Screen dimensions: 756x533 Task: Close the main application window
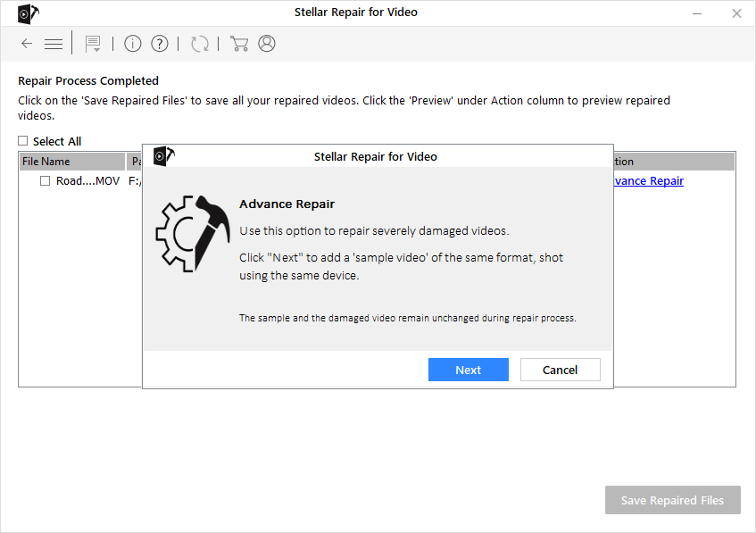coord(736,13)
